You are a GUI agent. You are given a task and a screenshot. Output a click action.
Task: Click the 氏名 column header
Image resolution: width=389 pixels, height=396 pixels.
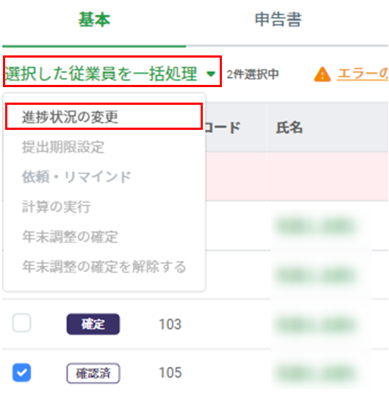pos(289,127)
